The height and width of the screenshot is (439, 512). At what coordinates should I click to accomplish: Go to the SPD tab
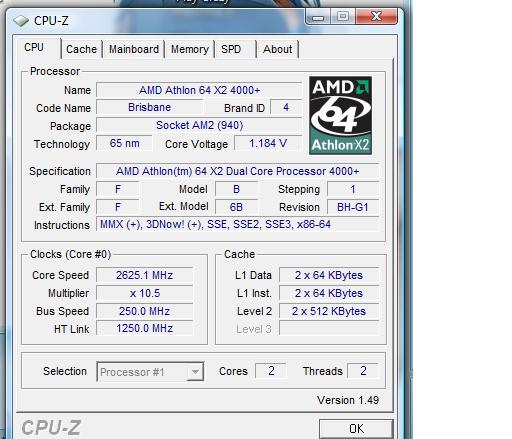point(236,49)
